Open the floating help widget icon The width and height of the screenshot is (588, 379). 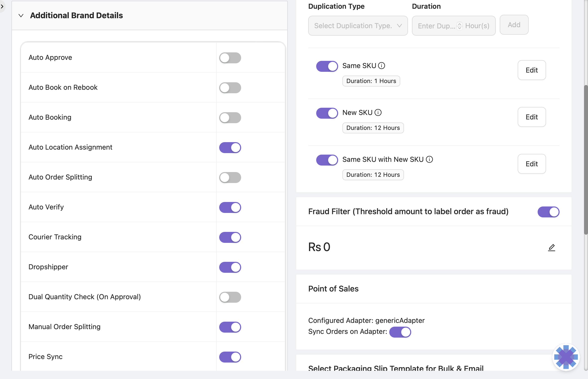(566, 357)
